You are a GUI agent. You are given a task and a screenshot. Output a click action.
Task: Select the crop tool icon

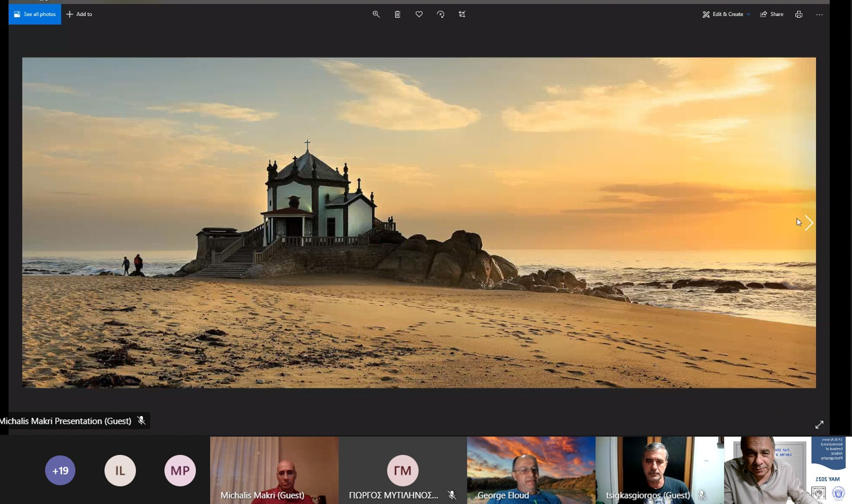(x=462, y=14)
